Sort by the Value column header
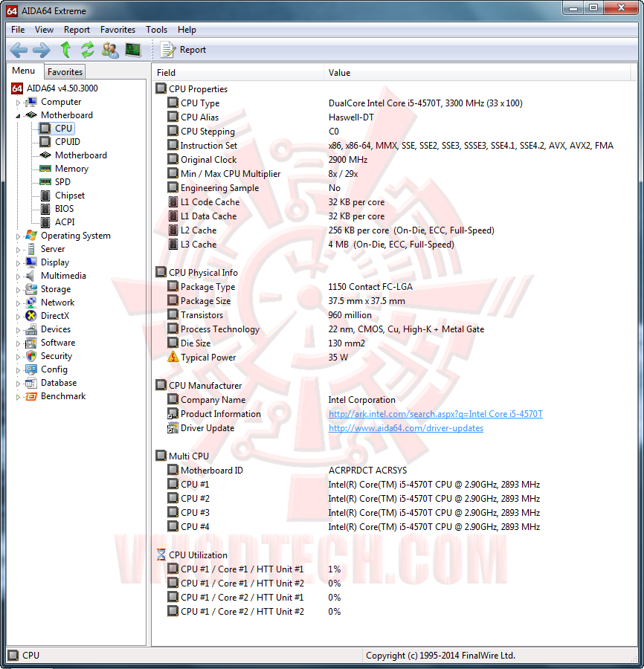644x669 pixels. (477, 73)
